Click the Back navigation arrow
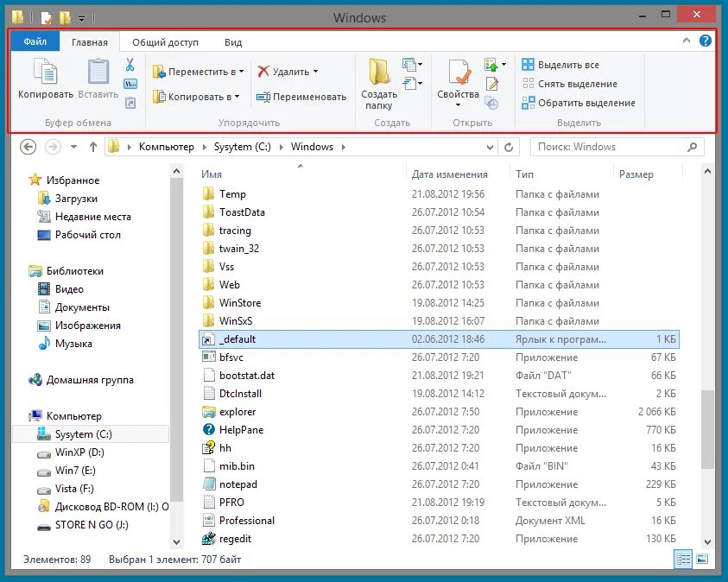The image size is (728, 582). tap(28, 147)
